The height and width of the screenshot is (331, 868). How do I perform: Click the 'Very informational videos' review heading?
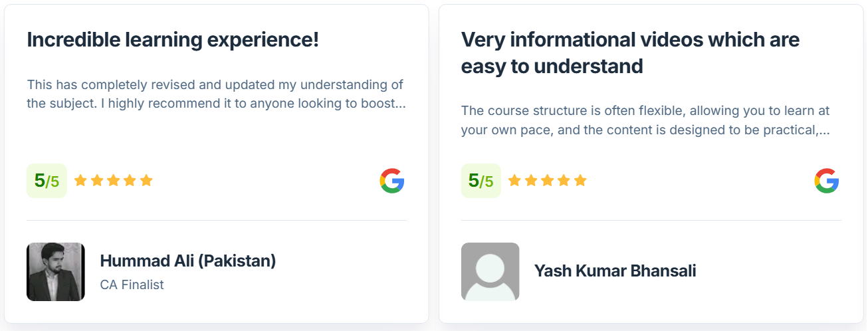coord(630,53)
